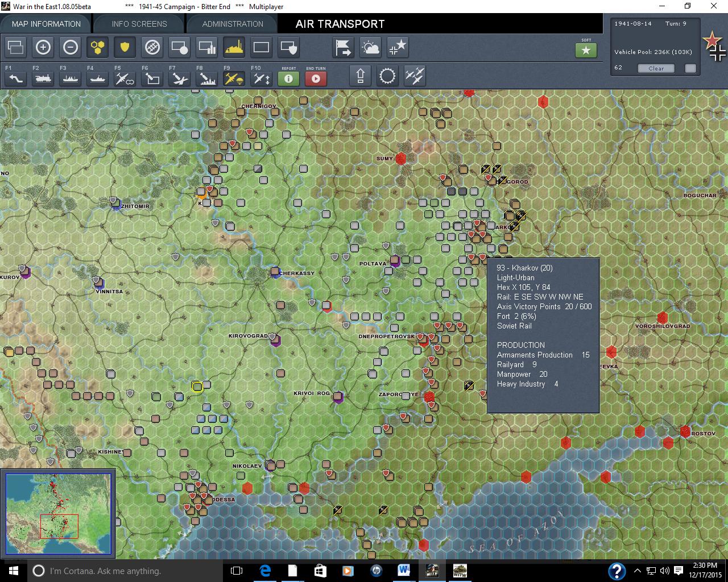728x582 pixels.
Task: Click the Cherkassy city hex
Action: click(x=275, y=272)
